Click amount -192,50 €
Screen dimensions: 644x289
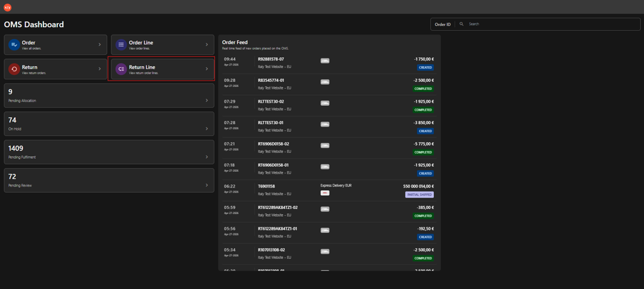[x=426, y=229]
